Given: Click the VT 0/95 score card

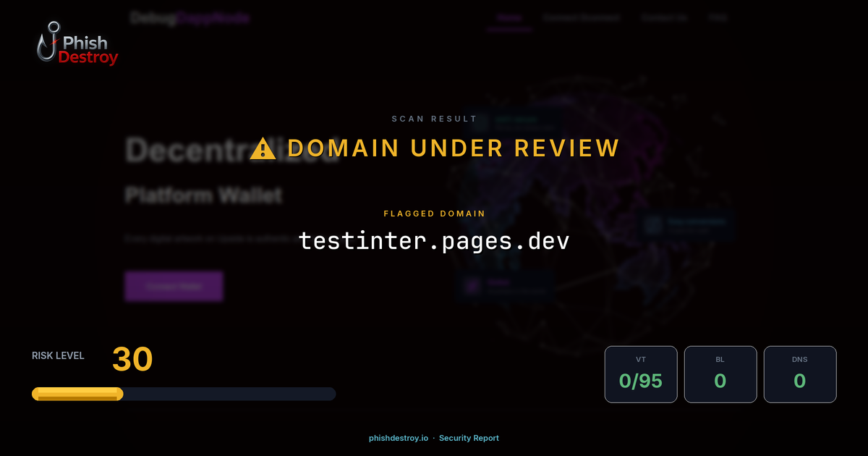Looking at the screenshot, I should pos(641,374).
